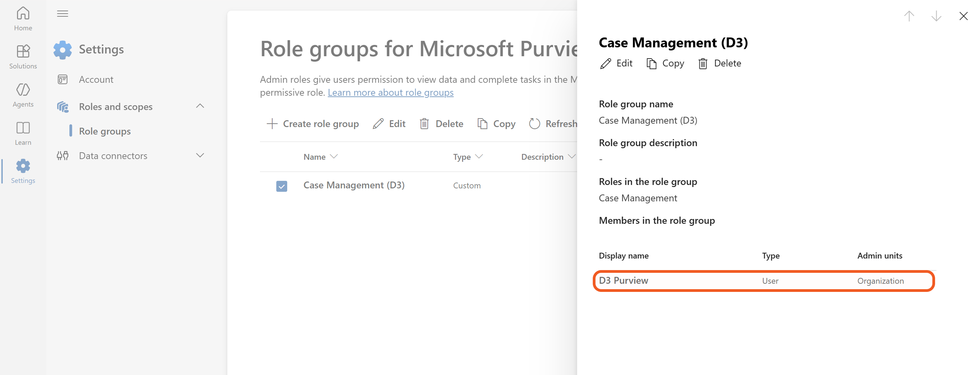Open Learn in the left rail
Viewport: 980px width, 375px height.
point(23,133)
